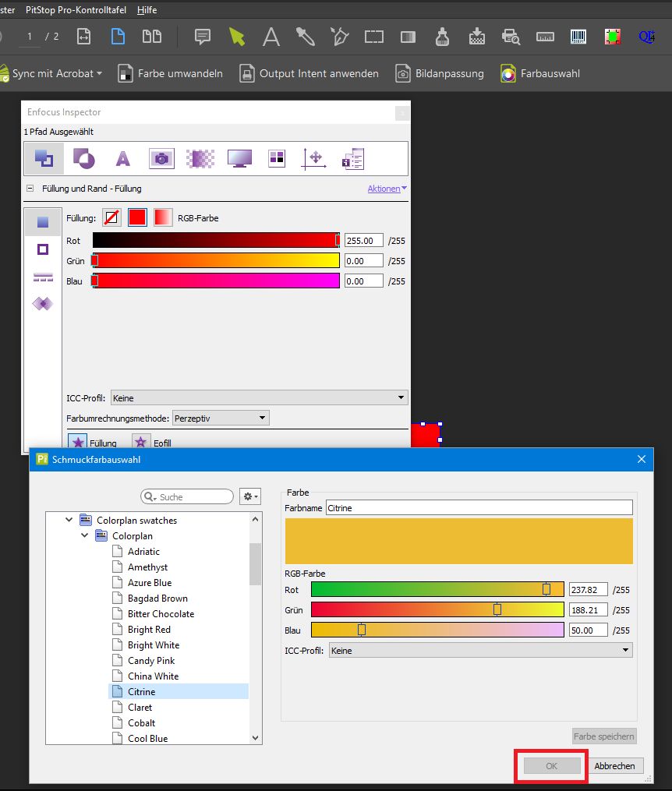
Task: Choose solid red fill type
Action: [137, 218]
